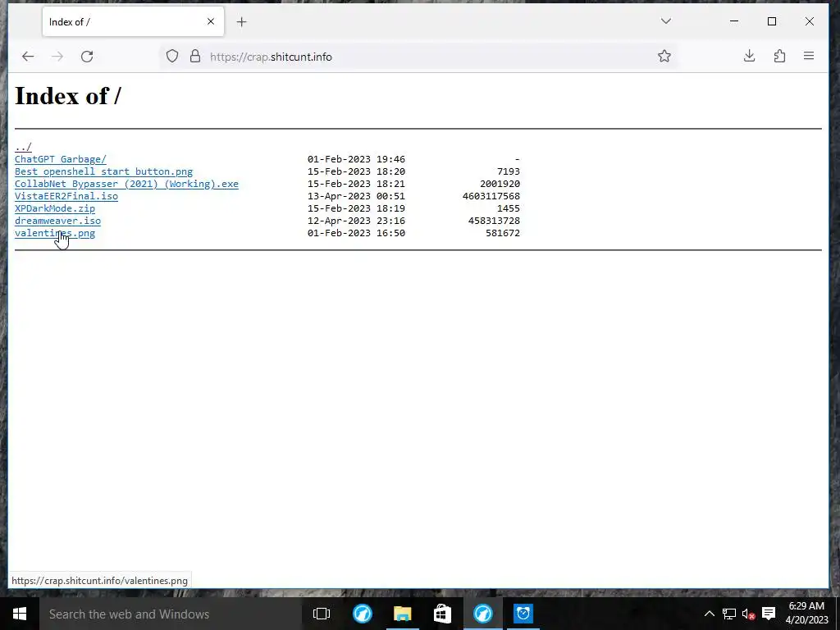Click the date '13-Apr-2023 00:51'
The width and height of the screenshot is (840, 630).
pyautogui.click(x=356, y=196)
